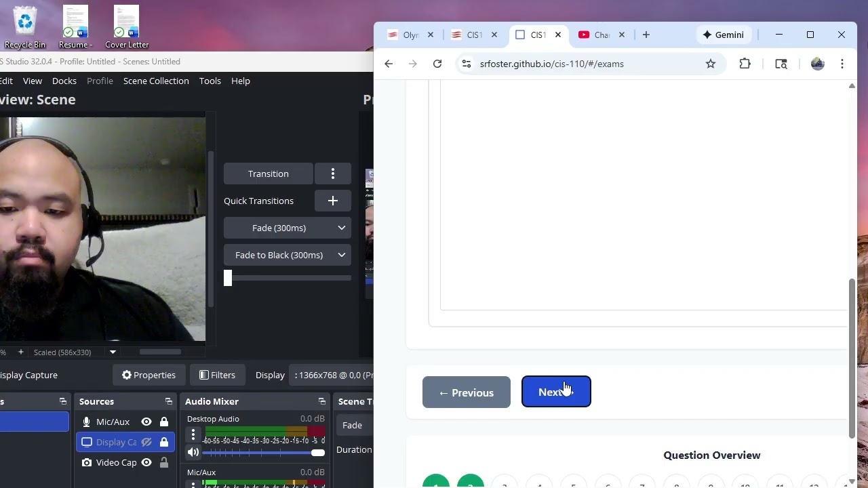
Task: Pop out the Audio Mixer dock
Action: [322, 401]
